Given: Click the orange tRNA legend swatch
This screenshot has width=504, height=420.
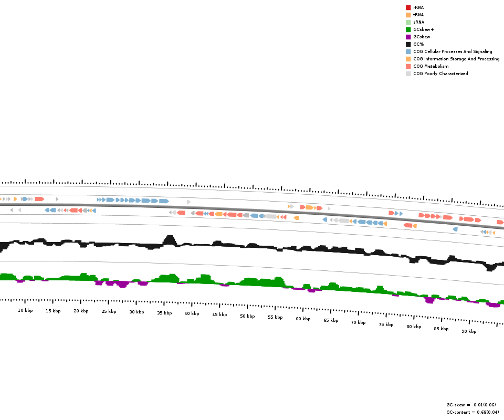Looking at the screenshot, I should 408,15.
